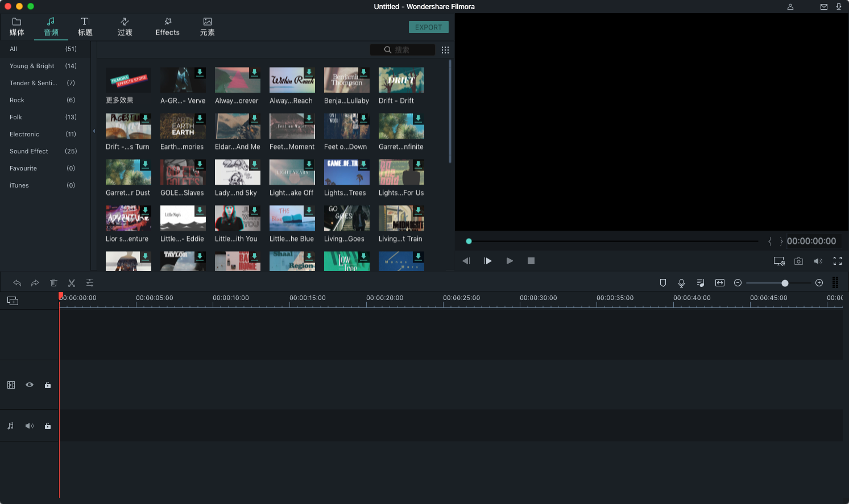Open preview display settings icon
This screenshot has height=504, width=849.
tap(779, 261)
